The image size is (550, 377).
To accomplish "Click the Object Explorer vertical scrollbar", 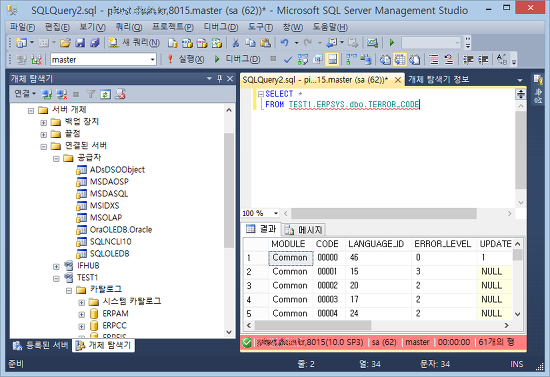I will 229,189.
